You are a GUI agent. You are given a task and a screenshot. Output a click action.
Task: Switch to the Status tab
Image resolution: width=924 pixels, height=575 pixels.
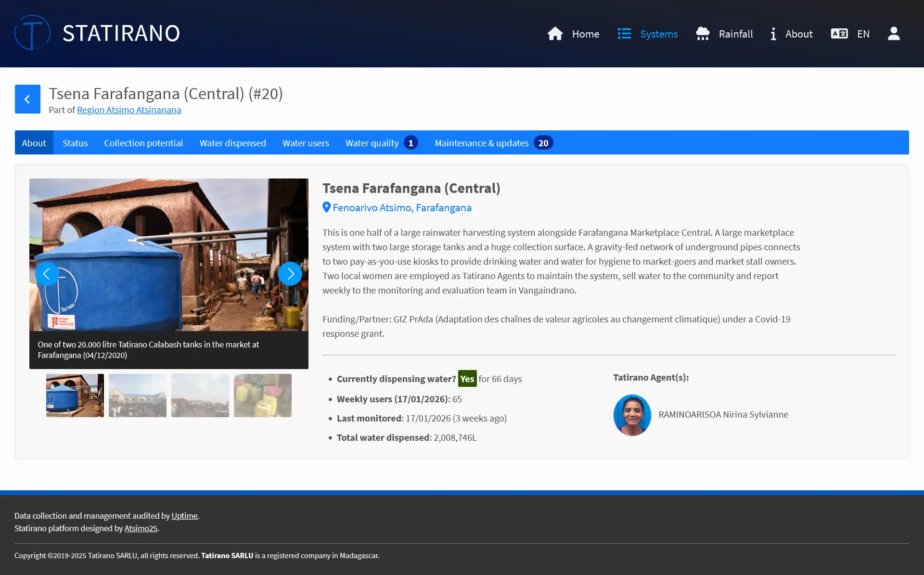(x=75, y=143)
